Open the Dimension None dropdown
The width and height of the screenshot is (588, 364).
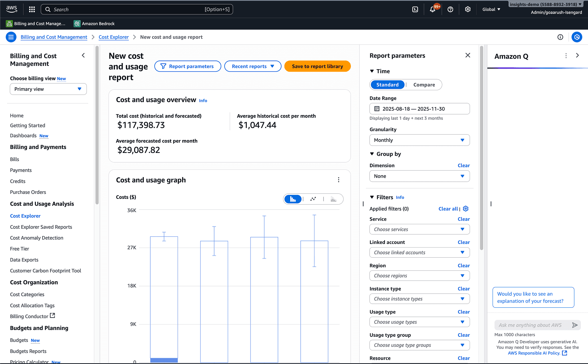(419, 176)
